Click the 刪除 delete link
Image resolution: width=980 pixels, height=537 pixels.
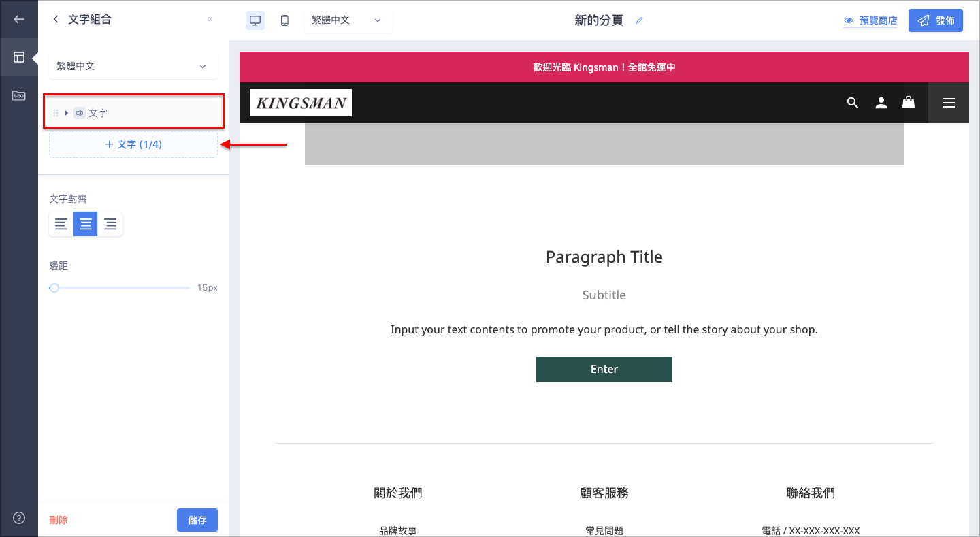(59, 520)
